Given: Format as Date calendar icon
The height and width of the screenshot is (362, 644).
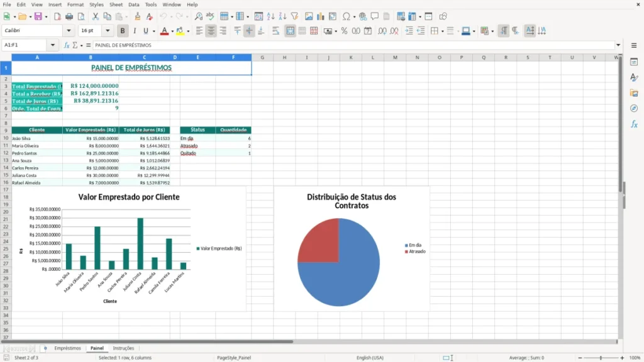Looking at the screenshot, I should (368, 31).
